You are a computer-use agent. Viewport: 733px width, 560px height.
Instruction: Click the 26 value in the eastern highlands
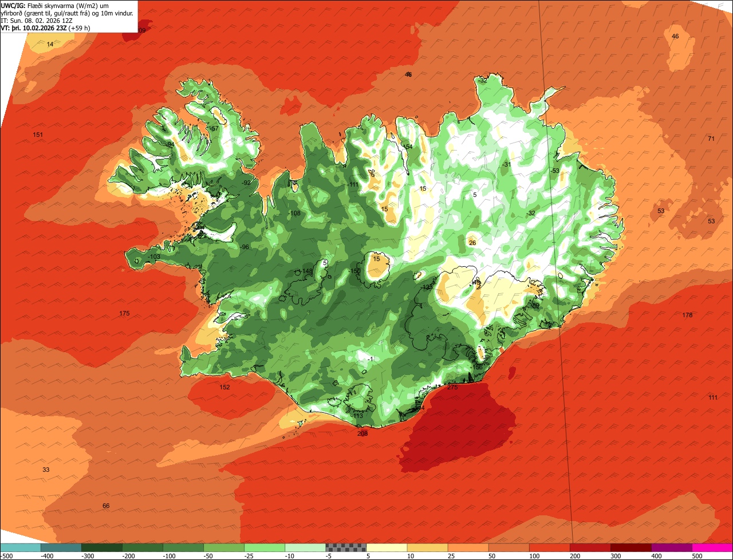[x=472, y=243]
